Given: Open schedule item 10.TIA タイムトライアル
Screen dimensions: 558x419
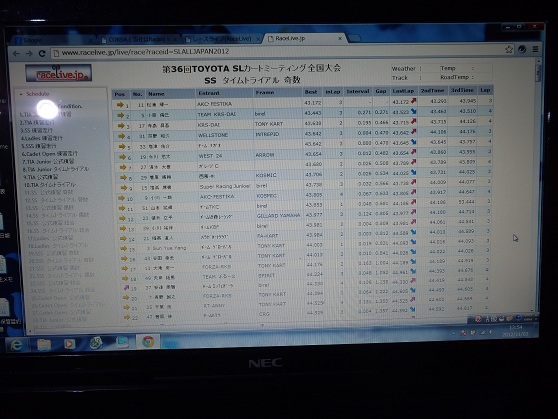Looking at the screenshot, I should [x=50, y=185].
